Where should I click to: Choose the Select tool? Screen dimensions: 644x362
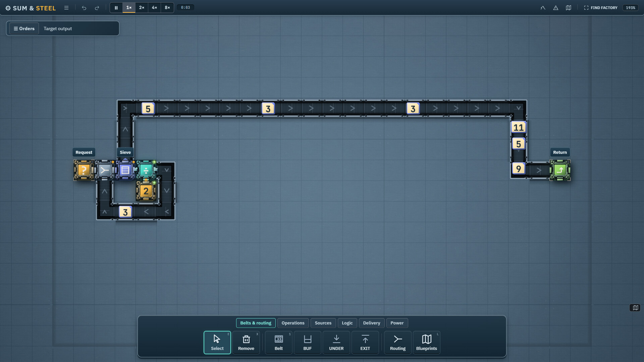pos(217,342)
